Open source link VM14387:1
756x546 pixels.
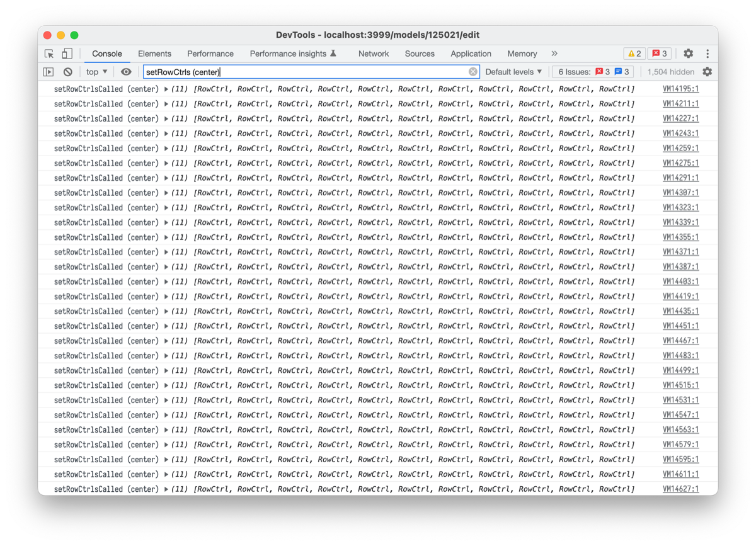[680, 267]
